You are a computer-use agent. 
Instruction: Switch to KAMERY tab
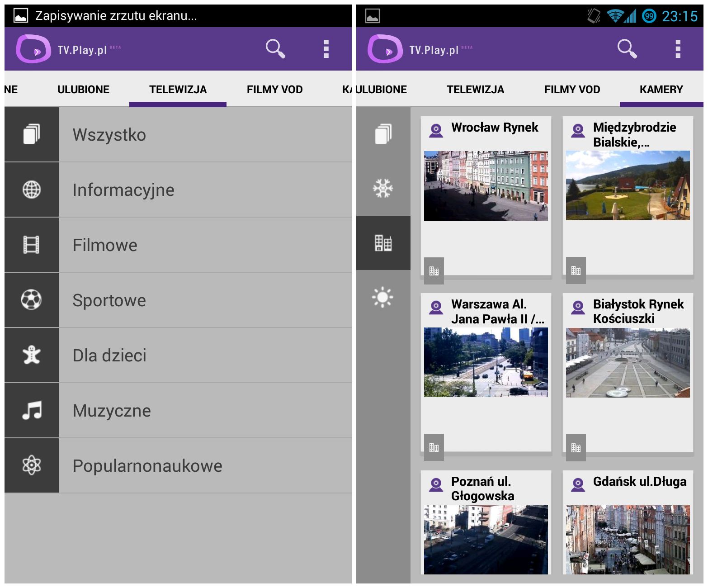click(661, 89)
